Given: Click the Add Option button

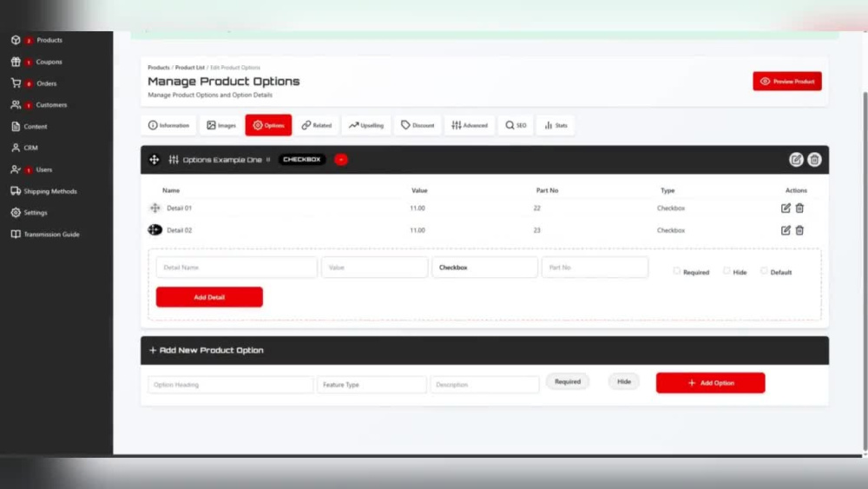Looking at the screenshot, I should pos(710,383).
